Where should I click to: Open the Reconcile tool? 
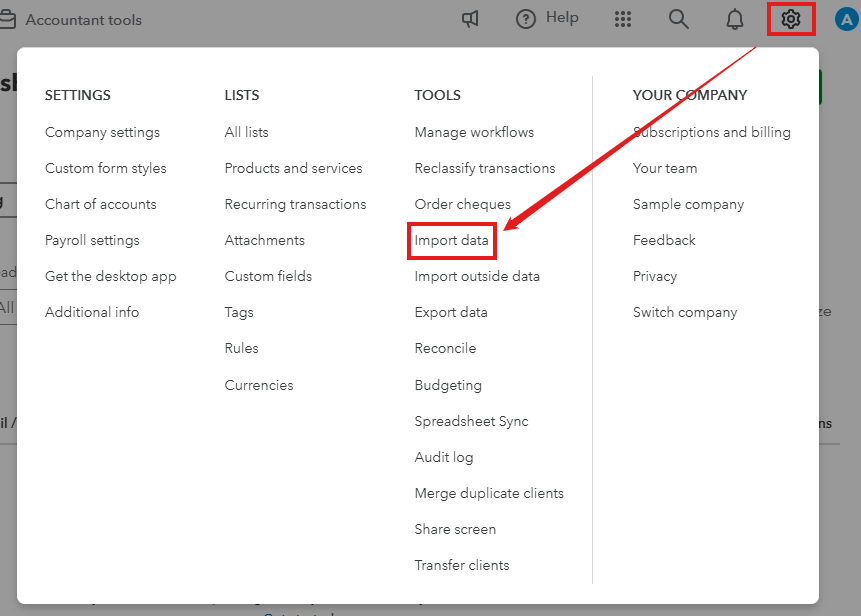click(x=445, y=348)
